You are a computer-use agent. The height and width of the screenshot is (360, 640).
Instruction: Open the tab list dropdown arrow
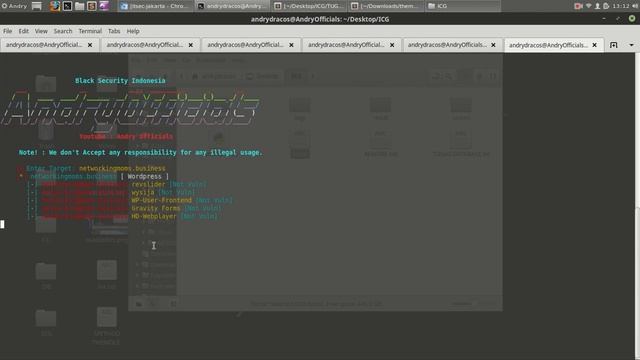631,45
